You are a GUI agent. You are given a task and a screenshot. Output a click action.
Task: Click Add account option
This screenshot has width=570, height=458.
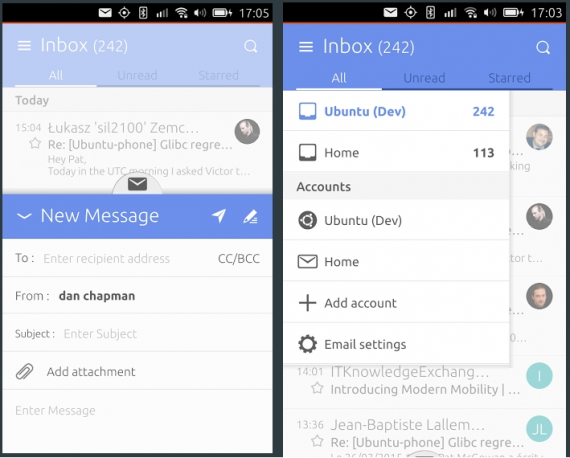tap(396, 303)
